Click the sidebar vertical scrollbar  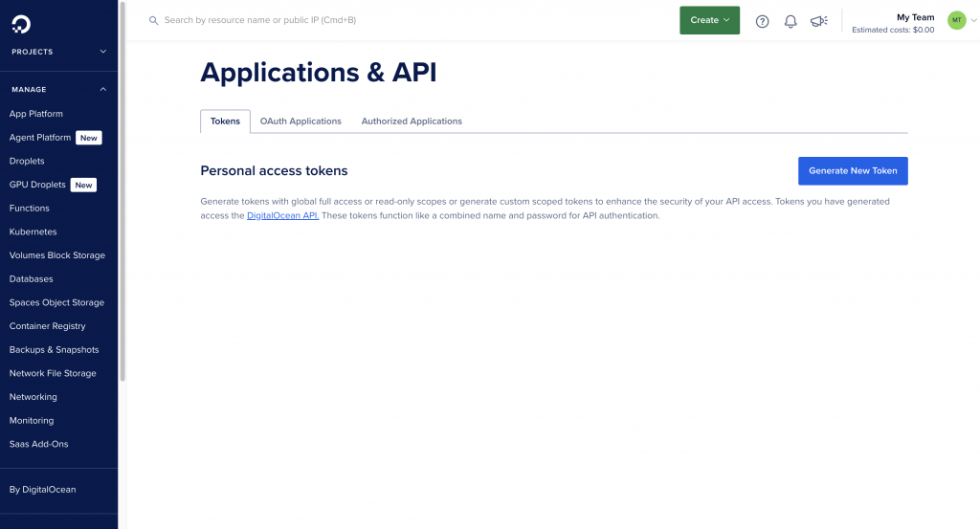[x=122, y=191]
